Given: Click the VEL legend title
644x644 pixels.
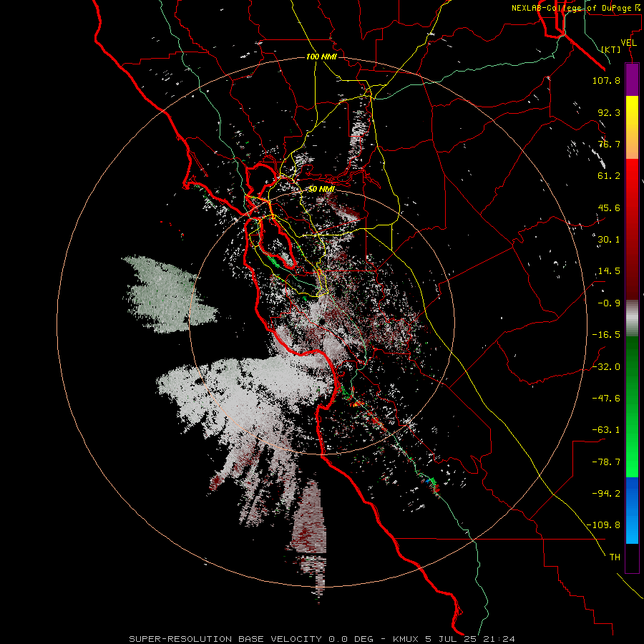Looking at the screenshot, I should [628, 42].
